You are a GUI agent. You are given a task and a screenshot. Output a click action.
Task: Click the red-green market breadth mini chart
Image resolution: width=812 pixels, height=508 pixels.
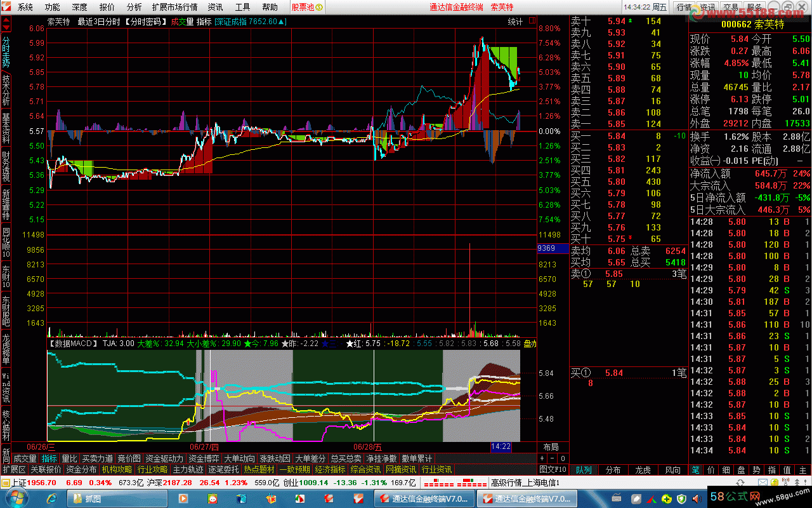tap(455, 483)
